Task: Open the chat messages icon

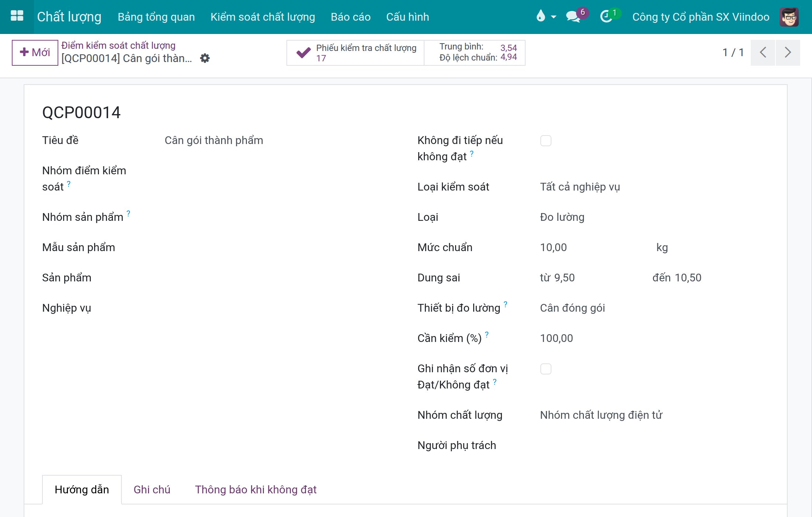Action: 573,16
